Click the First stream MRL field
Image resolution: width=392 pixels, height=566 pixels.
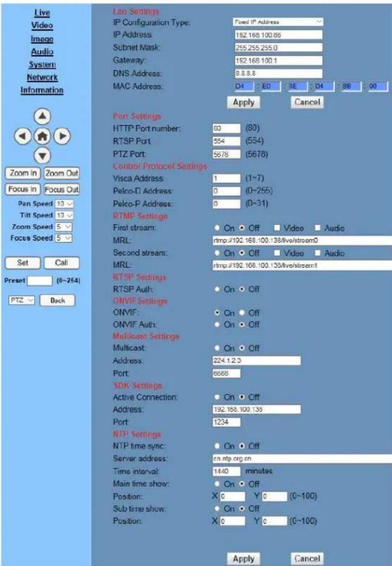point(302,241)
